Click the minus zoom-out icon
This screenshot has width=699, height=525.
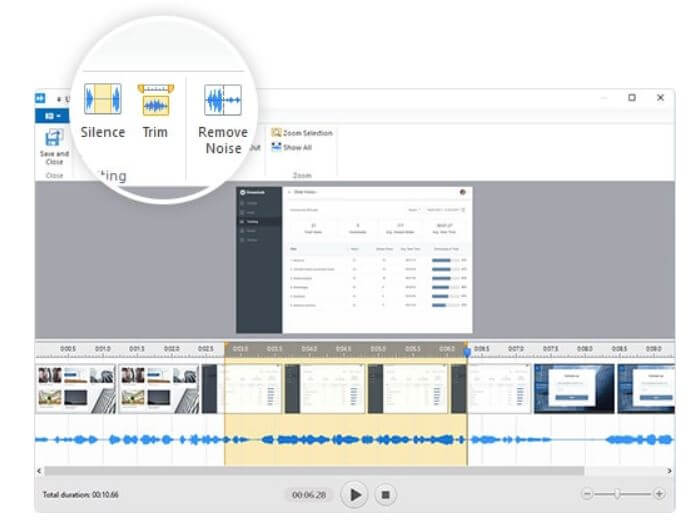[587, 494]
